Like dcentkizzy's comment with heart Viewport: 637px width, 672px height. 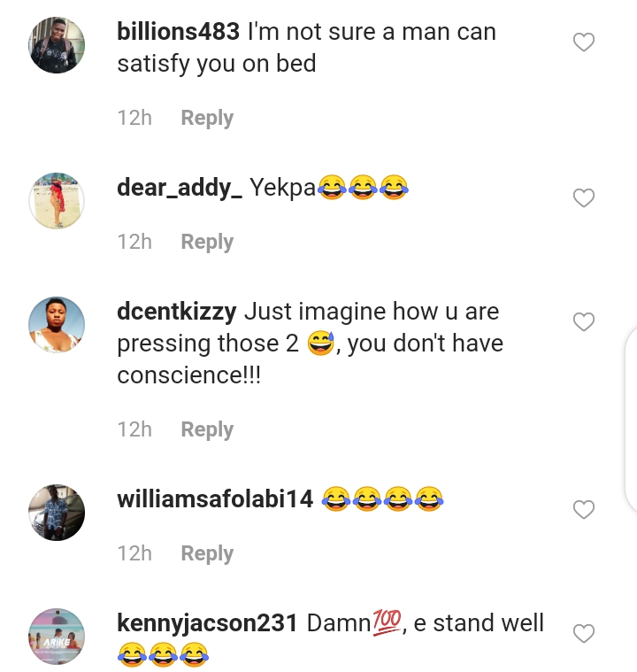(x=584, y=322)
